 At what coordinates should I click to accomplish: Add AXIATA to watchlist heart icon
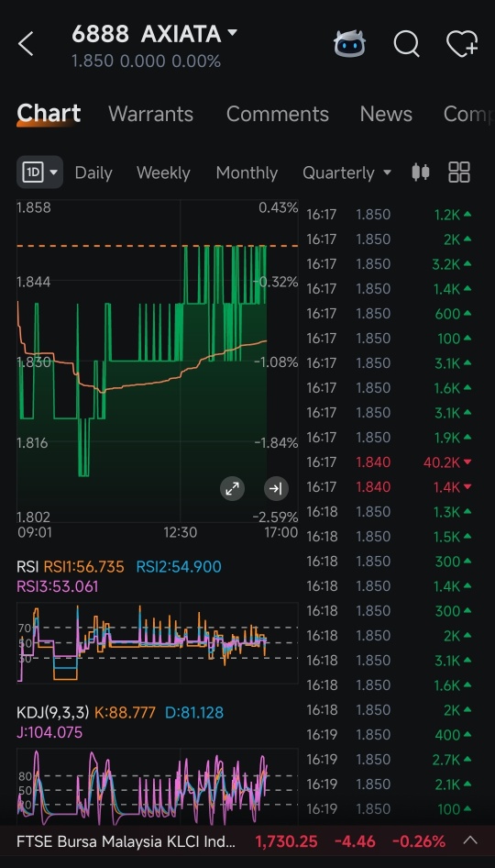[462, 43]
